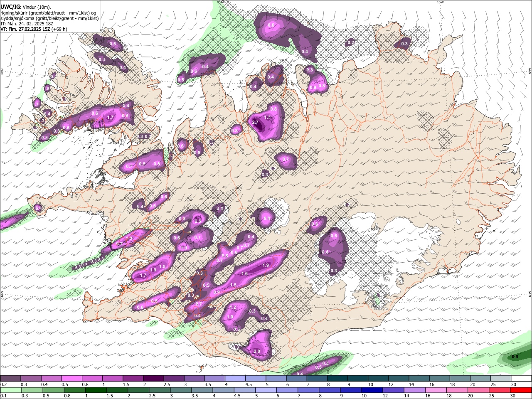
Task: Click the '2.7' snowfall value on the map
Action: pos(255,123)
